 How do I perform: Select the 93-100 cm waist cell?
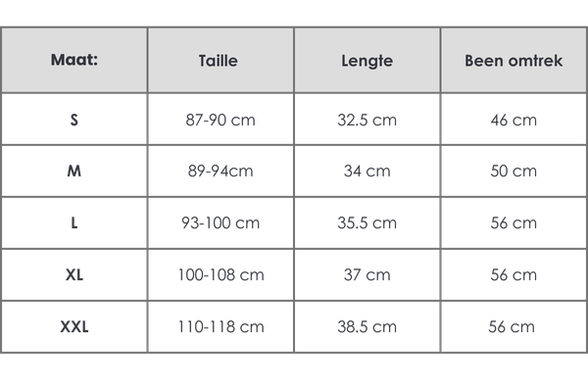coord(220,223)
